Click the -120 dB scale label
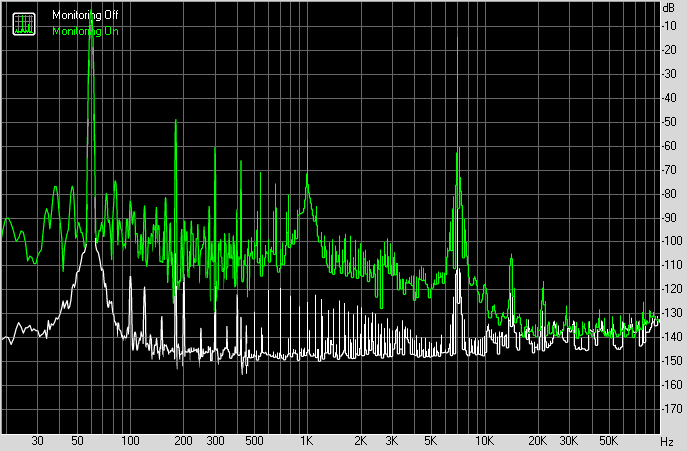 pos(671,289)
